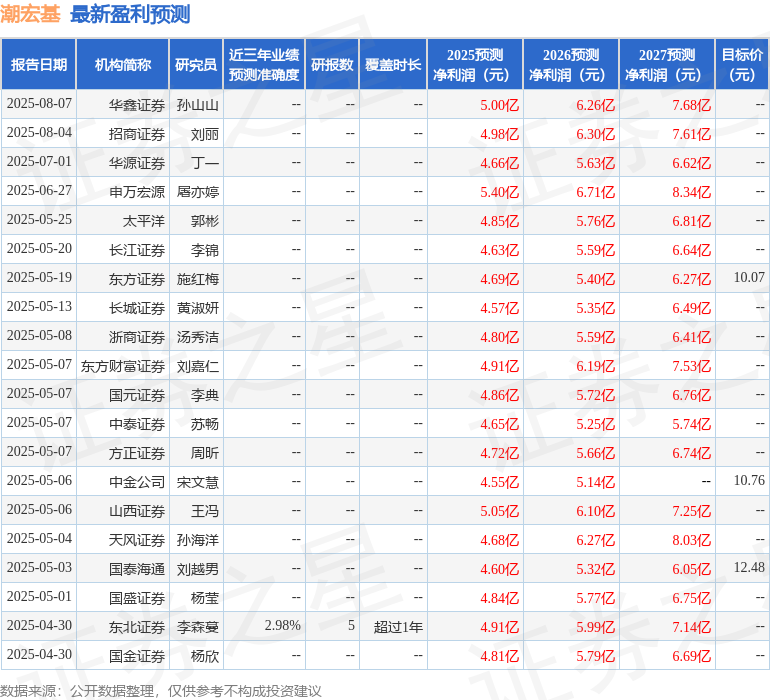Click researcher name 李典

click(x=205, y=395)
